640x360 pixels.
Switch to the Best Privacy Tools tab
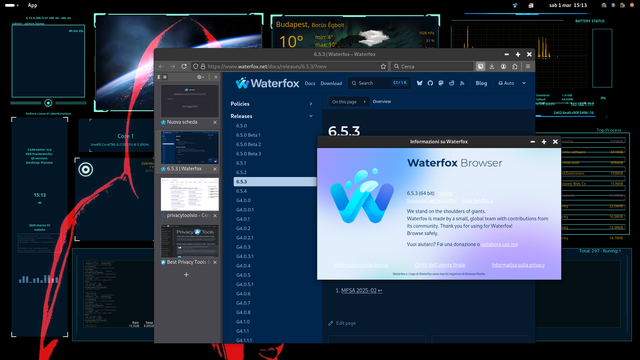coord(189,245)
